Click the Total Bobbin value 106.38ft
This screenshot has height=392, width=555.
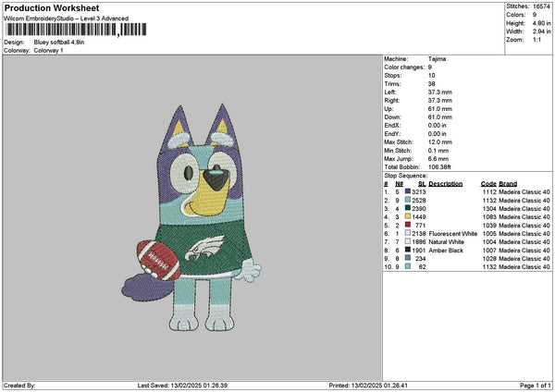pos(439,167)
